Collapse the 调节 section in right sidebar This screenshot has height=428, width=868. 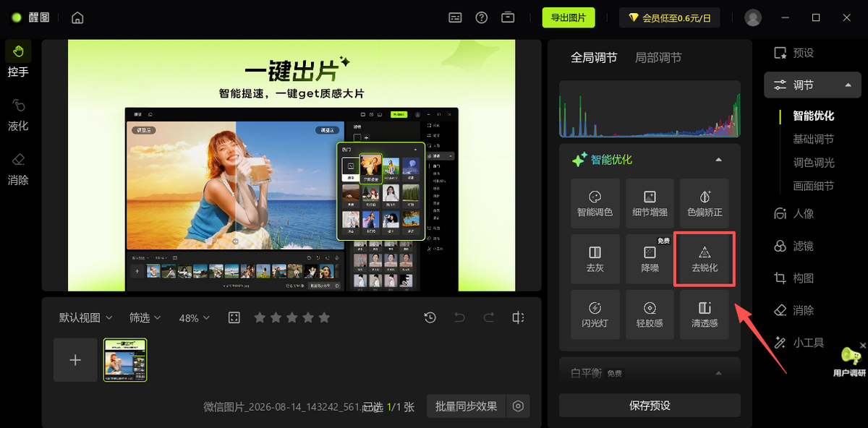[x=848, y=85]
